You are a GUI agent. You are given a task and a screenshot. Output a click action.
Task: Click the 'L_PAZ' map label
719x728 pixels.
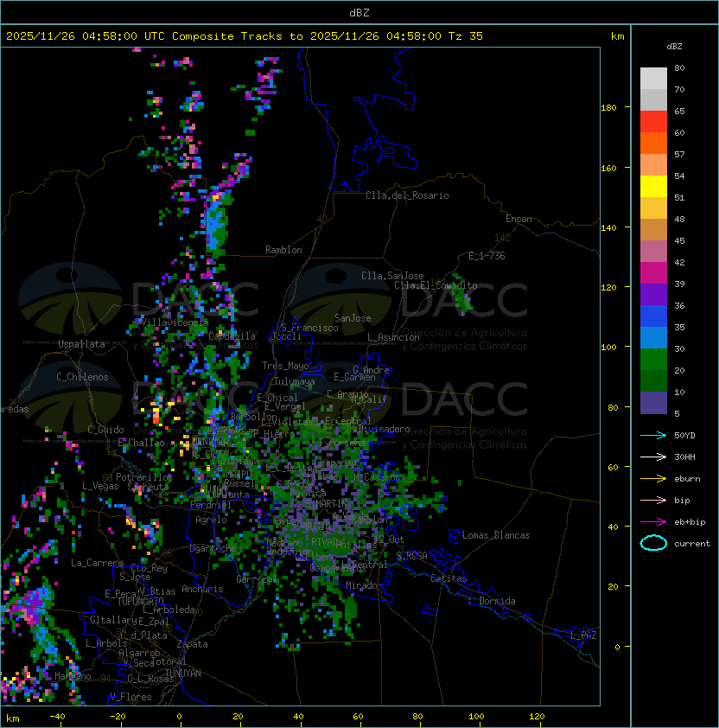pos(584,635)
